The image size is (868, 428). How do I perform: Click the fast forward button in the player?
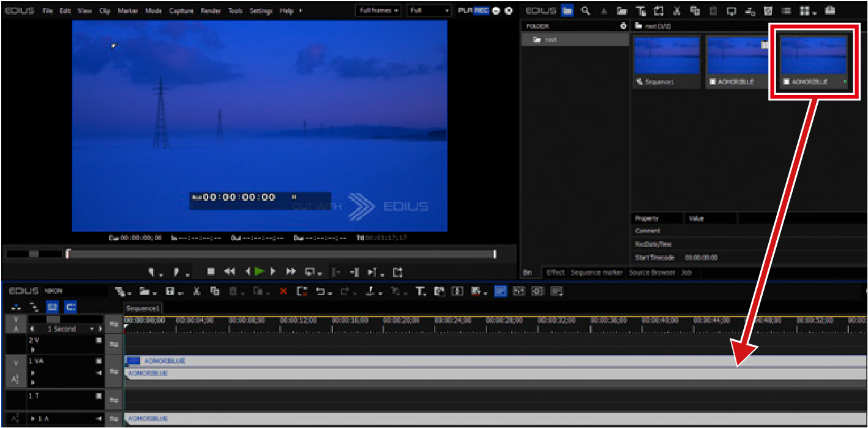291,272
